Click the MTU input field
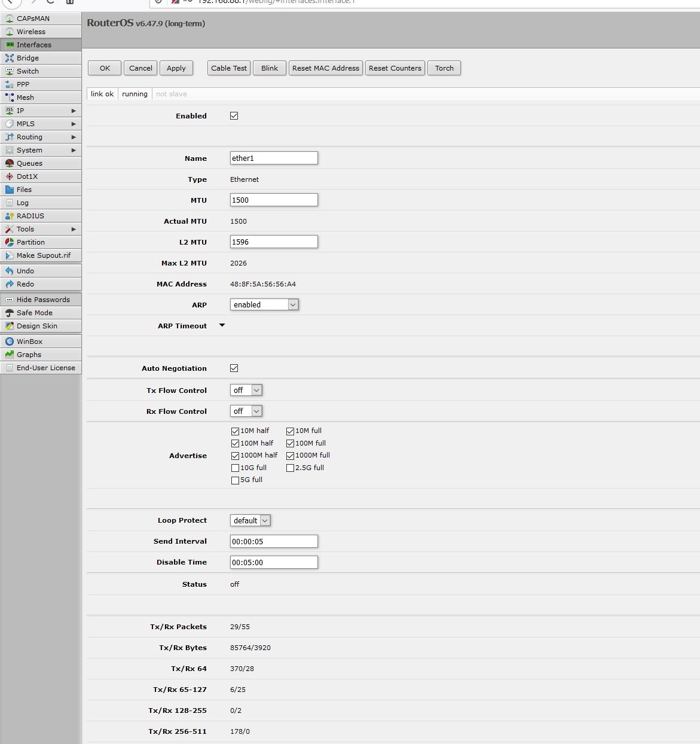Viewport: 700px width, 744px height. click(274, 200)
